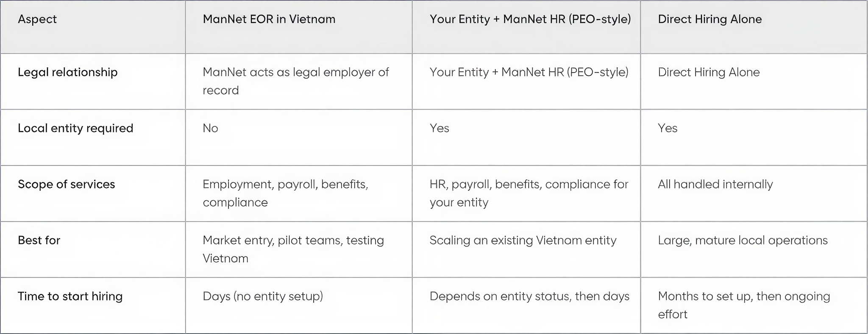Click the "All handled internally" cell

pyautogui.click(x=715, y=184)
